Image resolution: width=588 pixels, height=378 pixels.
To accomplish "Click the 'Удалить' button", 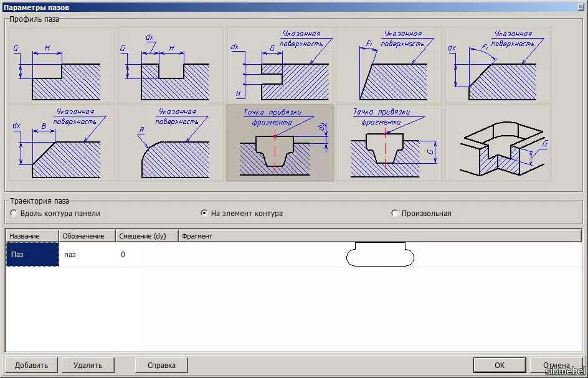I will tap(88, 366).
